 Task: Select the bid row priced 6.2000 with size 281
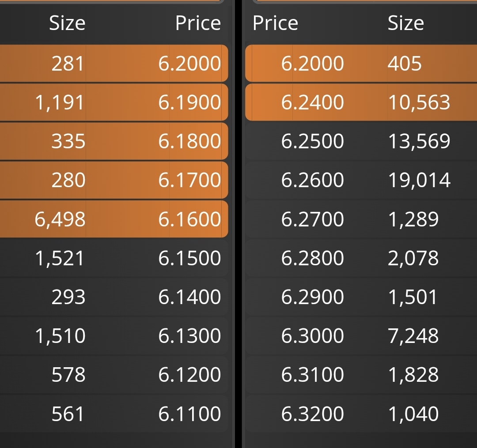(114, 63)
